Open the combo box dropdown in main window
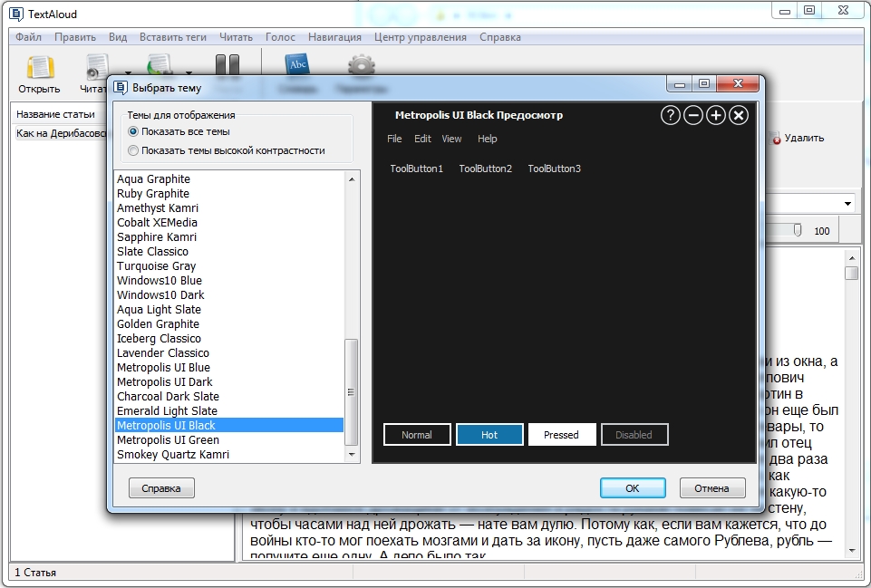 tap(847, 203)
